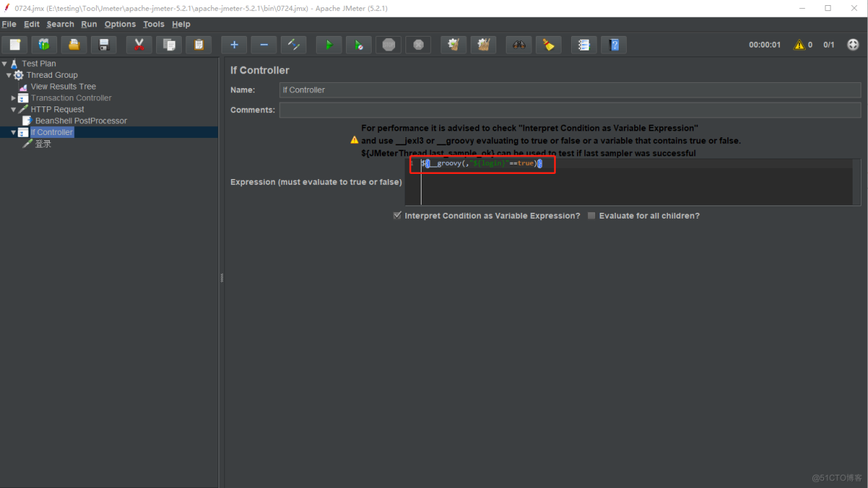
Task: Select BeanShell PostProcessor element
Action: 81,120
